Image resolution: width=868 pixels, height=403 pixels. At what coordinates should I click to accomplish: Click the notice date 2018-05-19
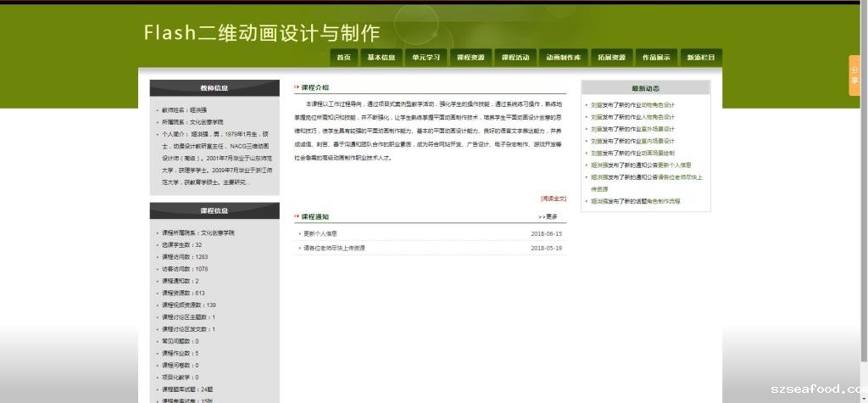pyautogui.click(x=547, y=249)
